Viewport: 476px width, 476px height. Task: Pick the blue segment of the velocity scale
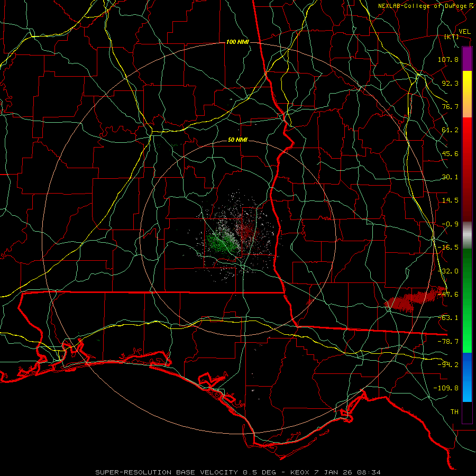click(467, 377)
